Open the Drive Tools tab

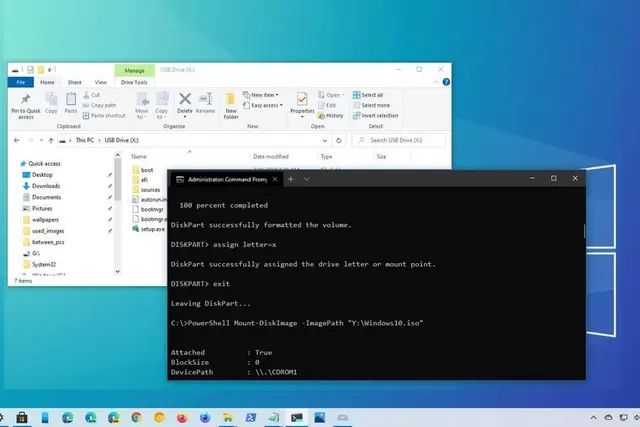point(134,82)
